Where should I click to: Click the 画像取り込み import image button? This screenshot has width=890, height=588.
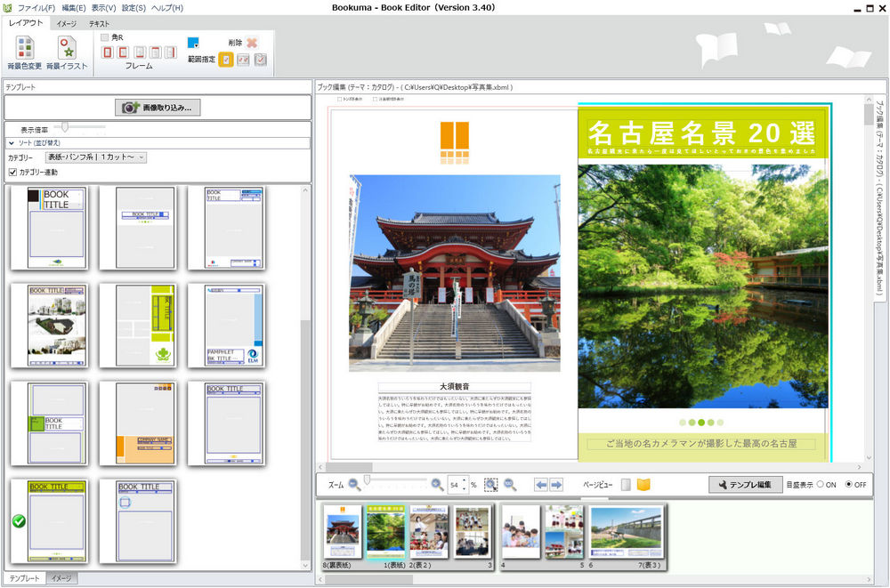[158, 108]
